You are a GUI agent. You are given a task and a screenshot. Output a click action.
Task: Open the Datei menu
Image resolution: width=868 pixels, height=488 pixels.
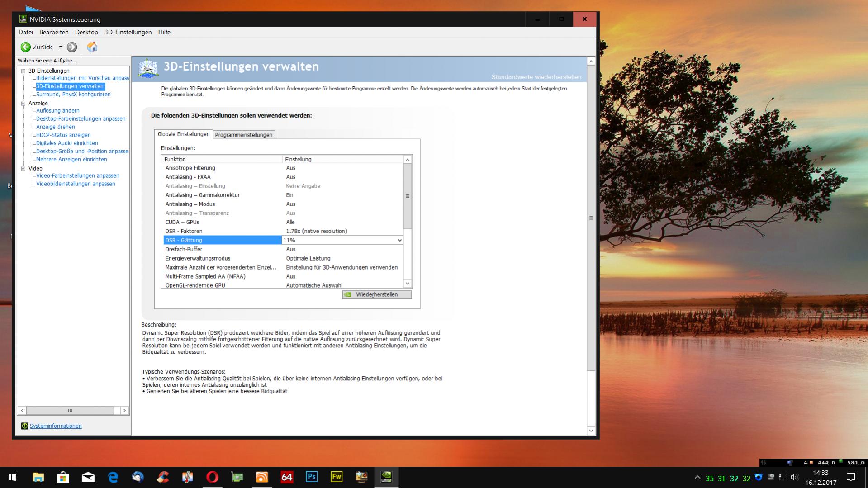click(x=26, y=32)
